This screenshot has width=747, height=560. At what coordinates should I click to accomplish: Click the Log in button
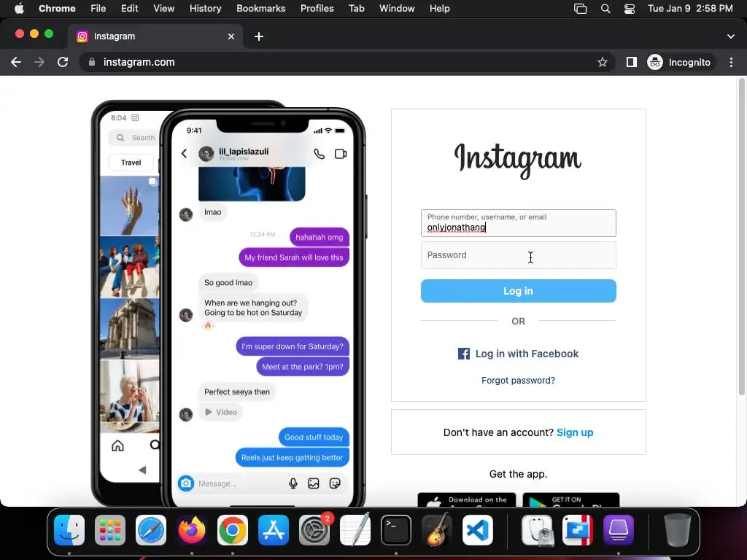point(519,291)
